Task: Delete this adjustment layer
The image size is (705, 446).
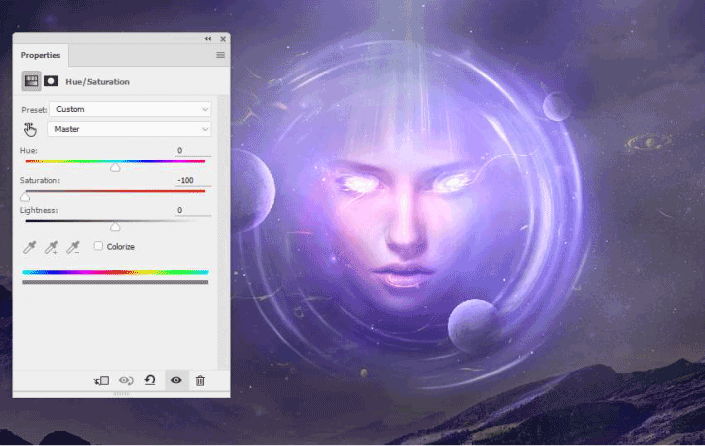Action: pyautogui.click(x=201, y=381)
